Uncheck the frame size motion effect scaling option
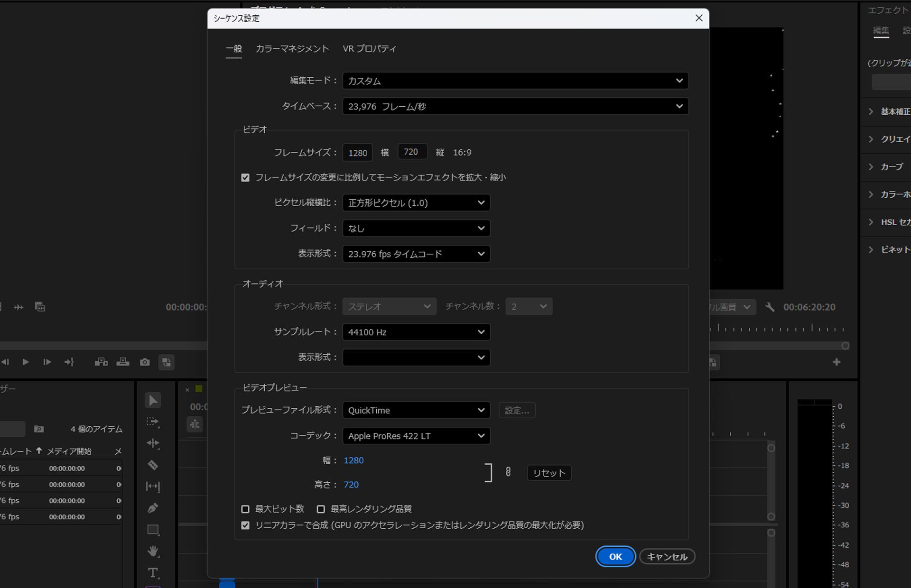911x588 pixels. click(245, 177)
